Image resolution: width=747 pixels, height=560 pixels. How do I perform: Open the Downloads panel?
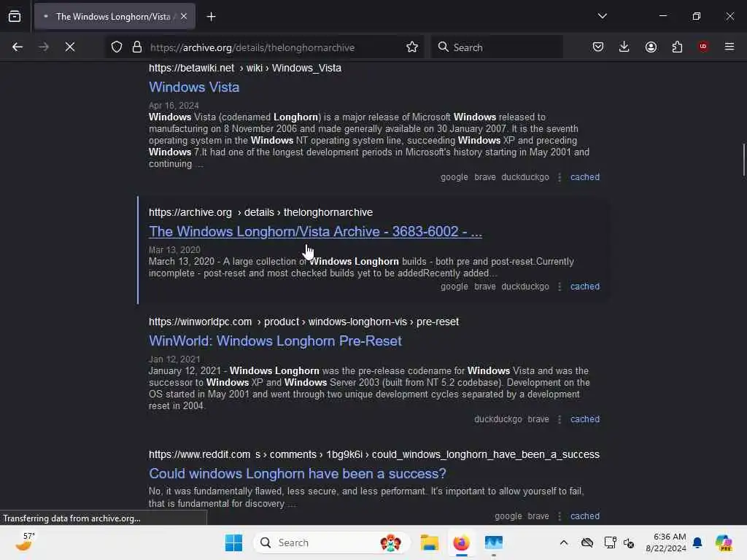624,47
